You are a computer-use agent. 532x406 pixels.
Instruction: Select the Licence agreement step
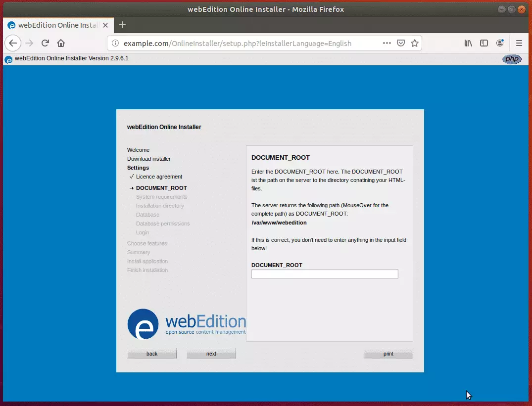click(159, 177)
